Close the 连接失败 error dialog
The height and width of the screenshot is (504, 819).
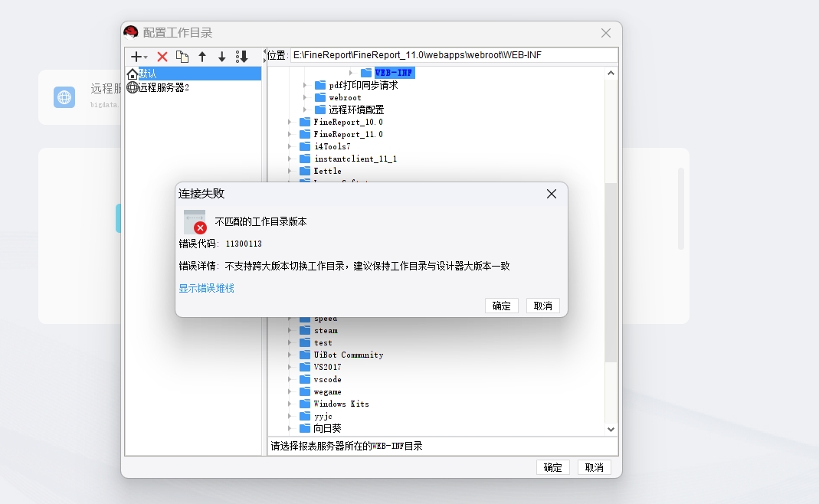pyautogui.click(x=552, y=194)
